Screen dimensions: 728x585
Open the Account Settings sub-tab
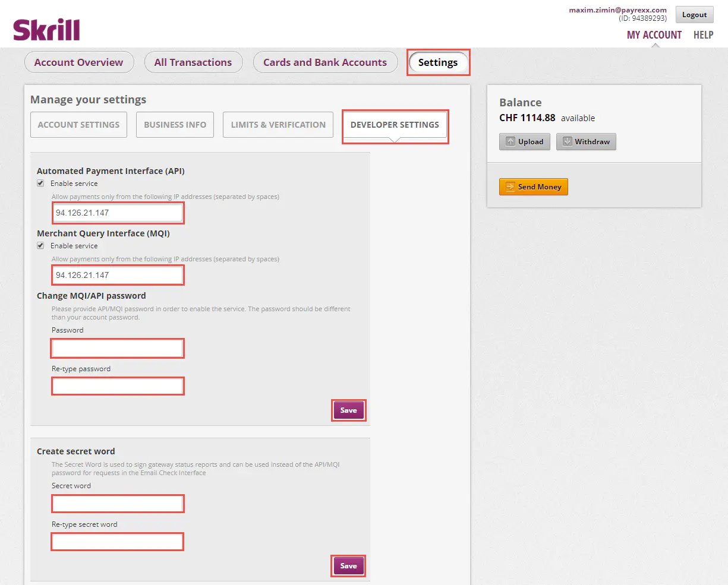78,125
